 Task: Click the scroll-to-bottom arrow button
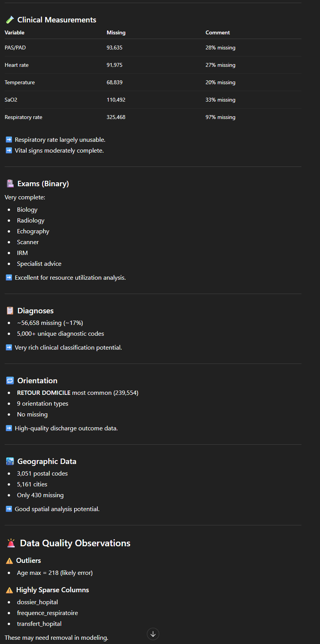point(153,634)
